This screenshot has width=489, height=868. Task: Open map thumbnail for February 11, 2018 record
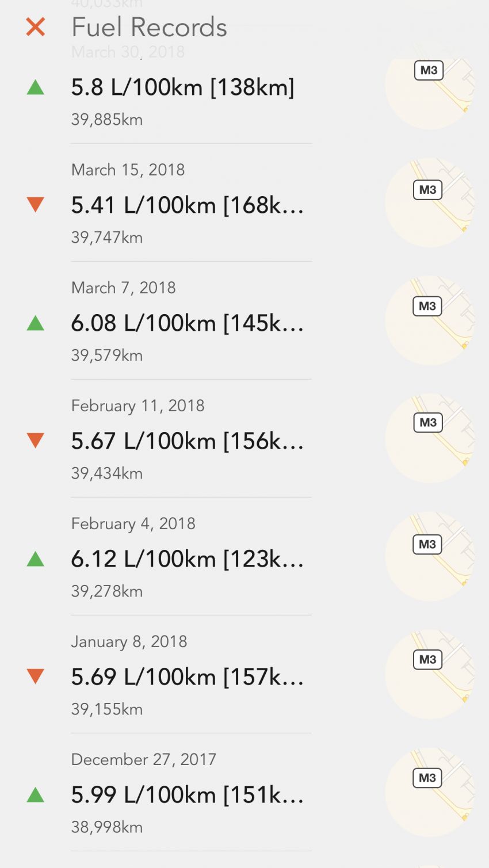[x=430, y=438]
